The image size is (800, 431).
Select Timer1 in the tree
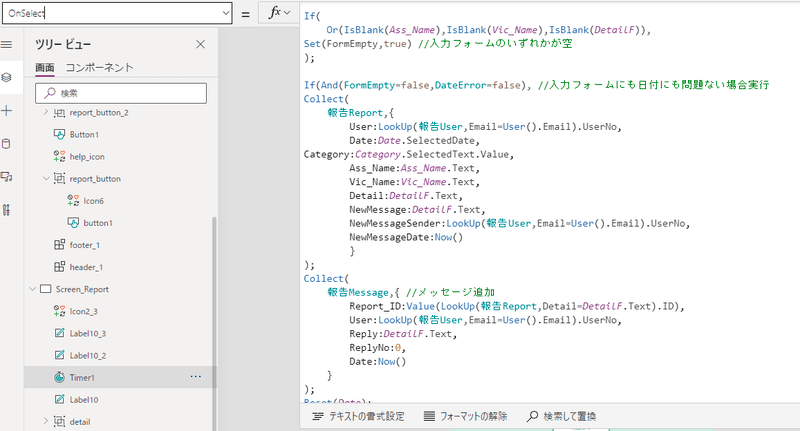tap(82, 377)
